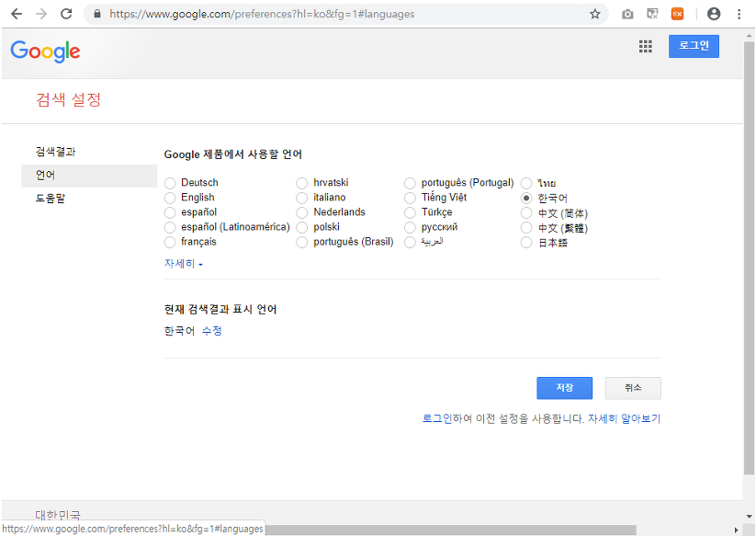
Task: Select 한국어 radio button
Action: (526, 198)
